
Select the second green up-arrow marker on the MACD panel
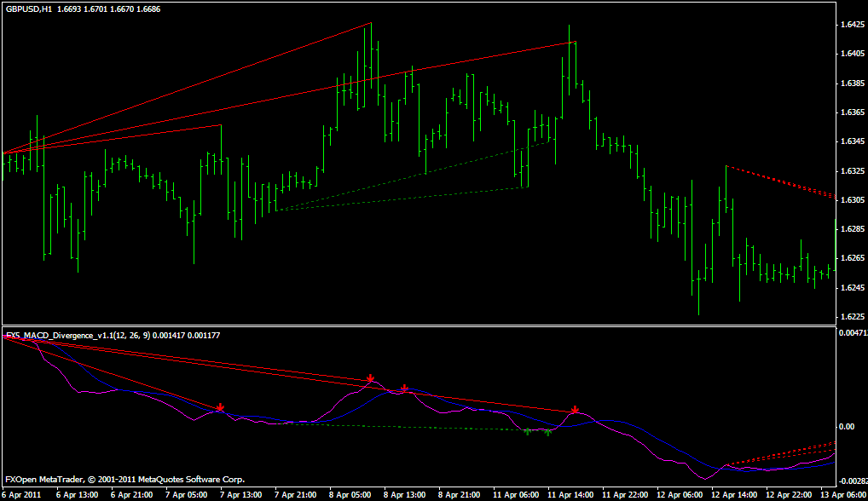click(x=549, y=431)
